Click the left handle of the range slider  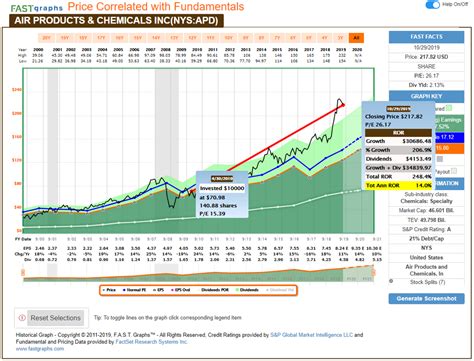pyautogui.click(x=23, y=273)
